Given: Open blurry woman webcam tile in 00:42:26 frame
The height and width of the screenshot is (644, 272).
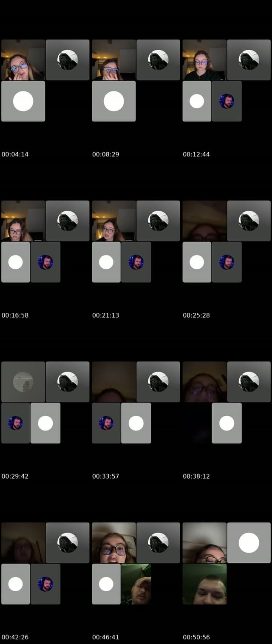Looking at the screenshot, I should [23, 543].
